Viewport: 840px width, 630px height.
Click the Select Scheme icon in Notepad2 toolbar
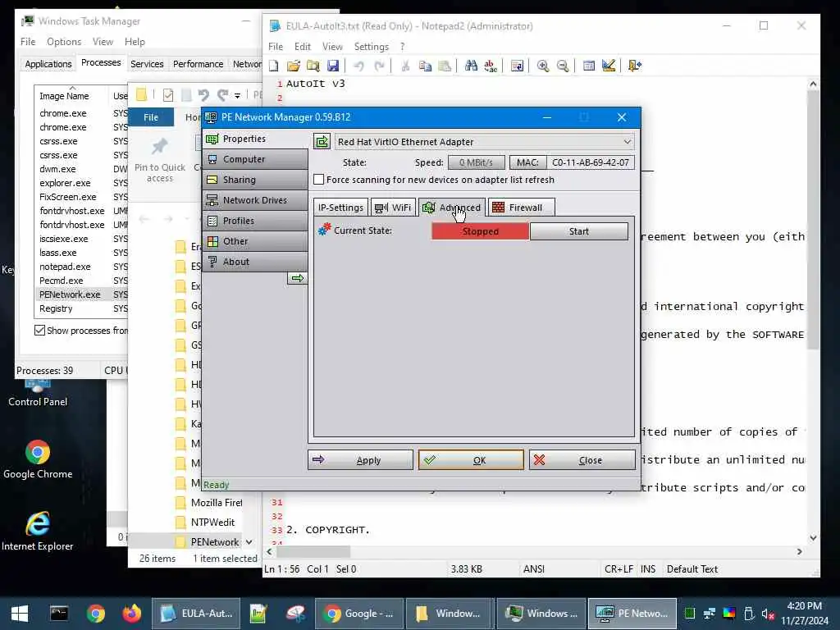point(589,66)
